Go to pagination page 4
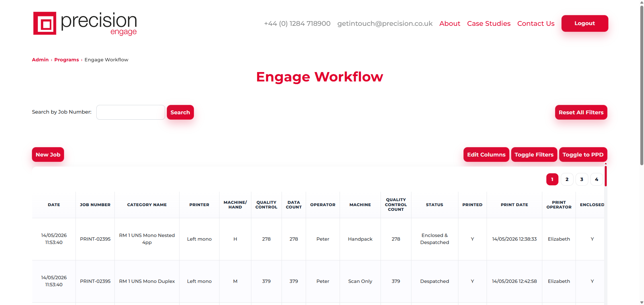The height and width of the screenshot is (305, 644). (x=596, y=179)
